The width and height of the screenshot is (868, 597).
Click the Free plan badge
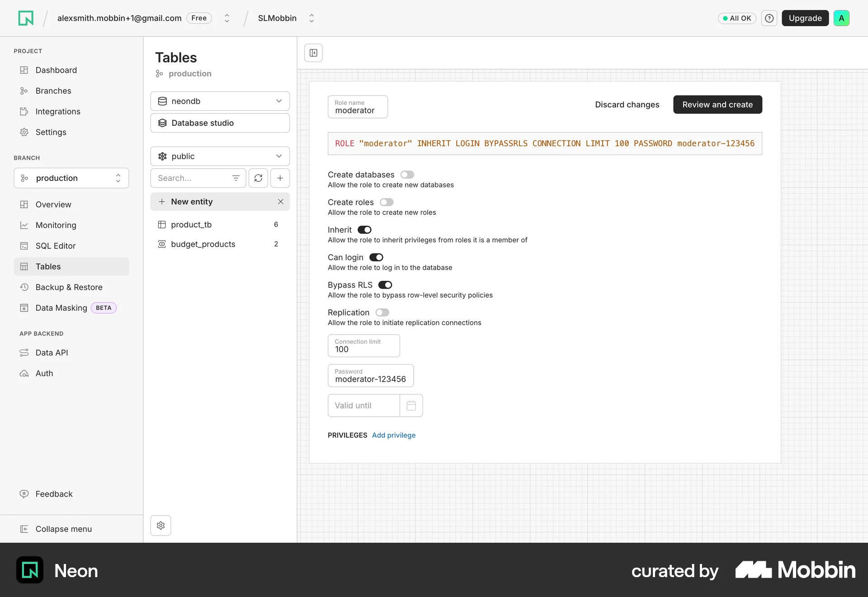pos(199,18)
